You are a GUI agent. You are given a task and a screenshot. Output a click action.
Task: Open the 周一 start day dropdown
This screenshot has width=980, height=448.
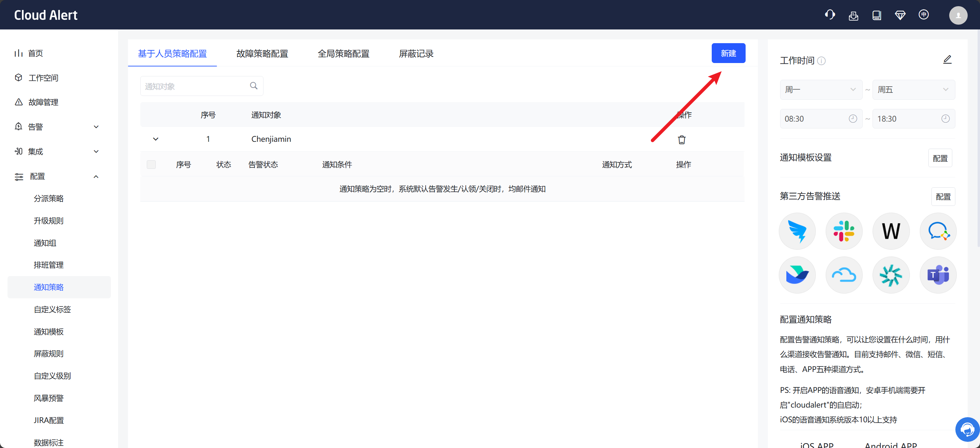point(821,89)
